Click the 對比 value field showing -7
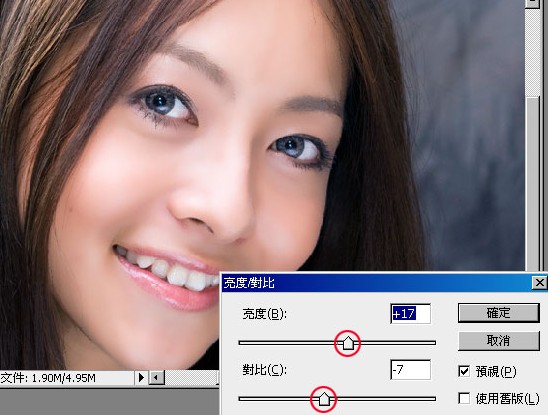Viewport: 548px width, 415px height. tap(410, 370)
